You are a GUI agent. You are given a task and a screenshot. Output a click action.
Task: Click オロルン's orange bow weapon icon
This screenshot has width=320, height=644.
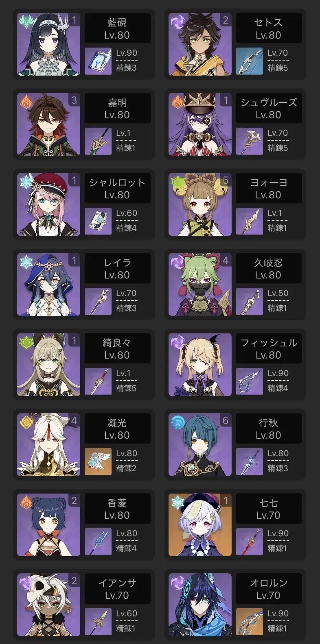point(250,622)
